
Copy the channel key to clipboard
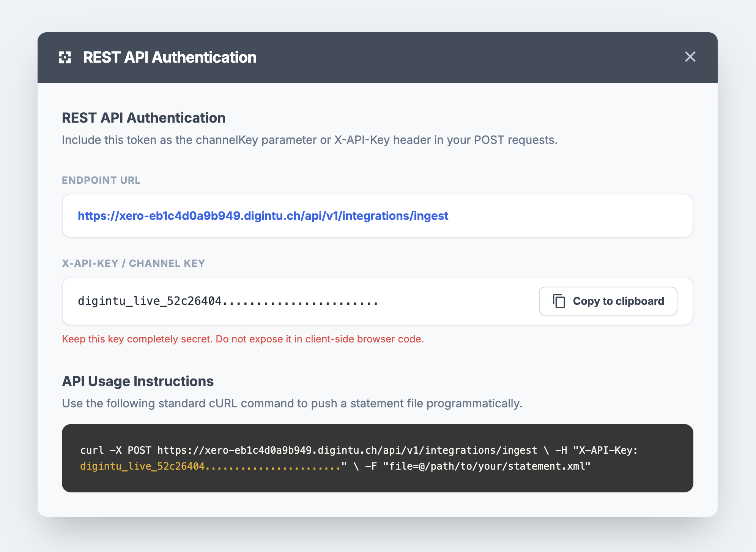coord(608,301)
